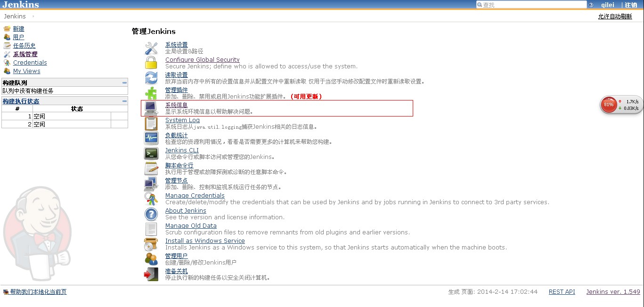
Task: Open the 管理用户 link
Action: click(x=177, y=256)
